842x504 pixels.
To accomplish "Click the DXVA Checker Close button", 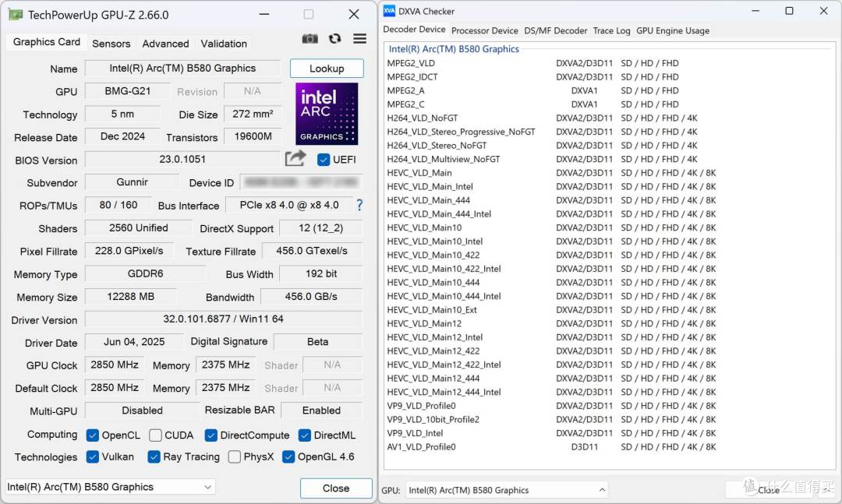I will [769, 489].
